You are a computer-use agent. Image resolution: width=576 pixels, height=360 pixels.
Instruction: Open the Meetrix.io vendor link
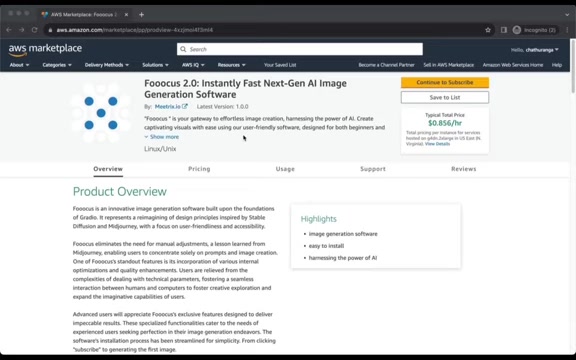pos(168,107)
